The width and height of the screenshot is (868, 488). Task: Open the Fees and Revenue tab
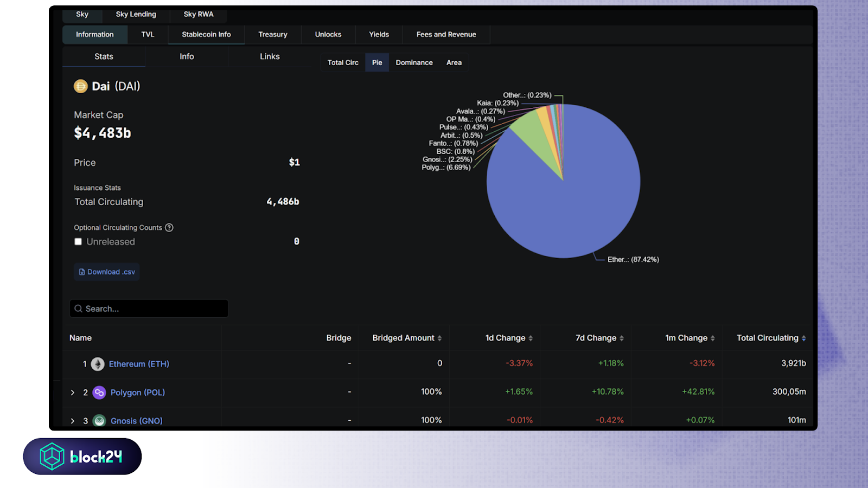(x=446, y=34)
